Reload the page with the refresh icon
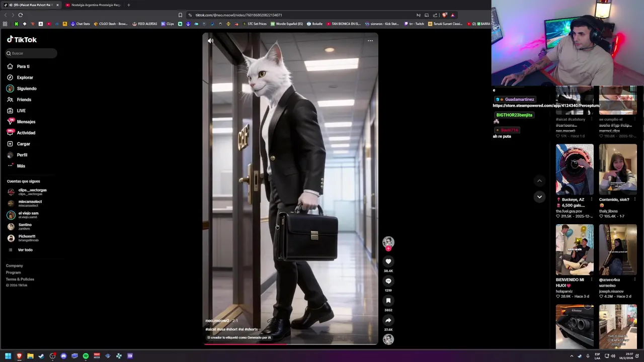Image resolution: width=644 pixels, height=362 pixels. pyautogui.click(x=20, y=15)
